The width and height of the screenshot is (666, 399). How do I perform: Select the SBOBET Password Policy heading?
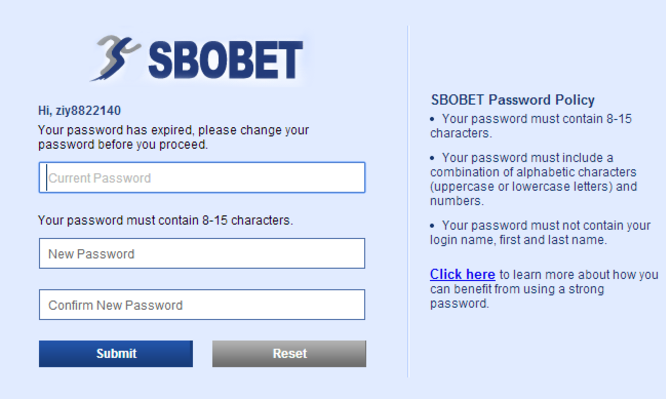point(513,100)
